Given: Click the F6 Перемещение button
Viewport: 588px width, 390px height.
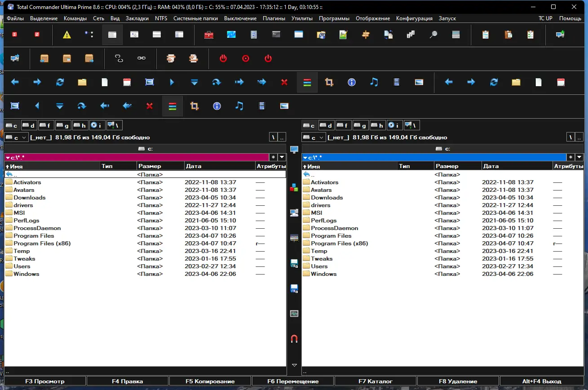Looking at the screenshot, I should [293, 381].
